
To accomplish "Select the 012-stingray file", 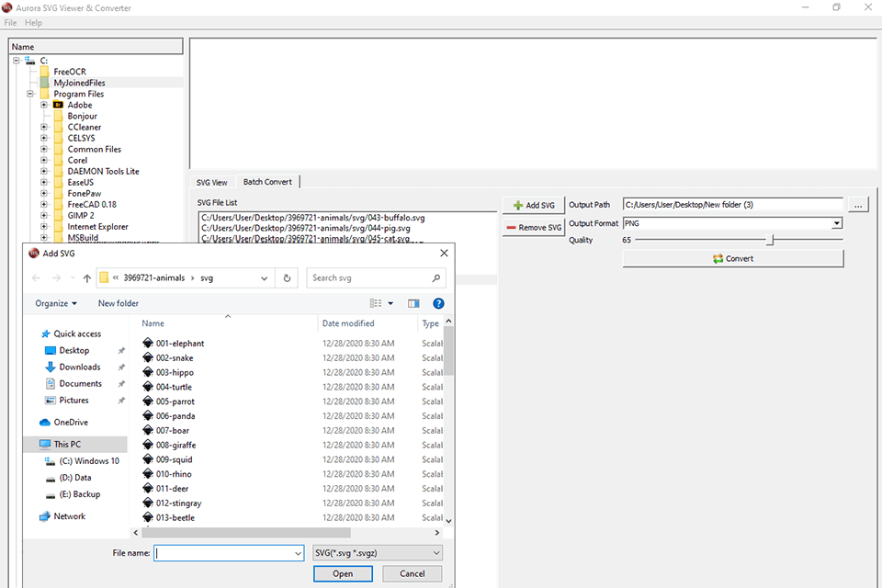I will [x=179, y=503].
